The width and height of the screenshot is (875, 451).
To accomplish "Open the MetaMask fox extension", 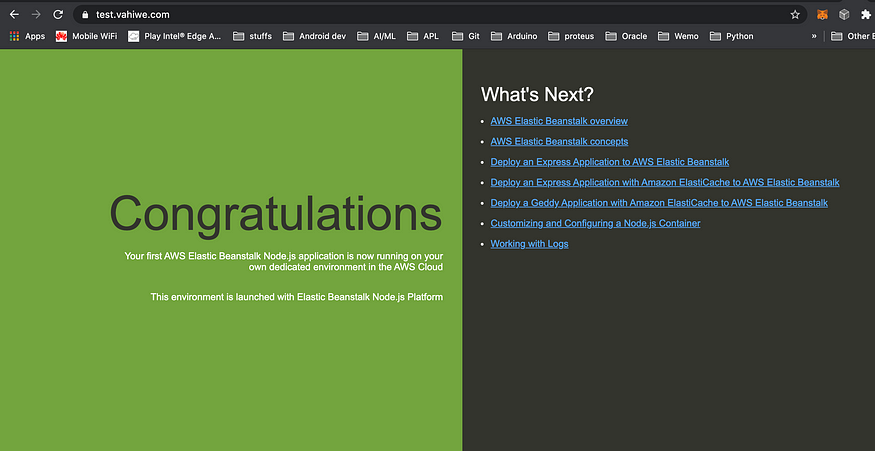I will click(x=823, y=15).
